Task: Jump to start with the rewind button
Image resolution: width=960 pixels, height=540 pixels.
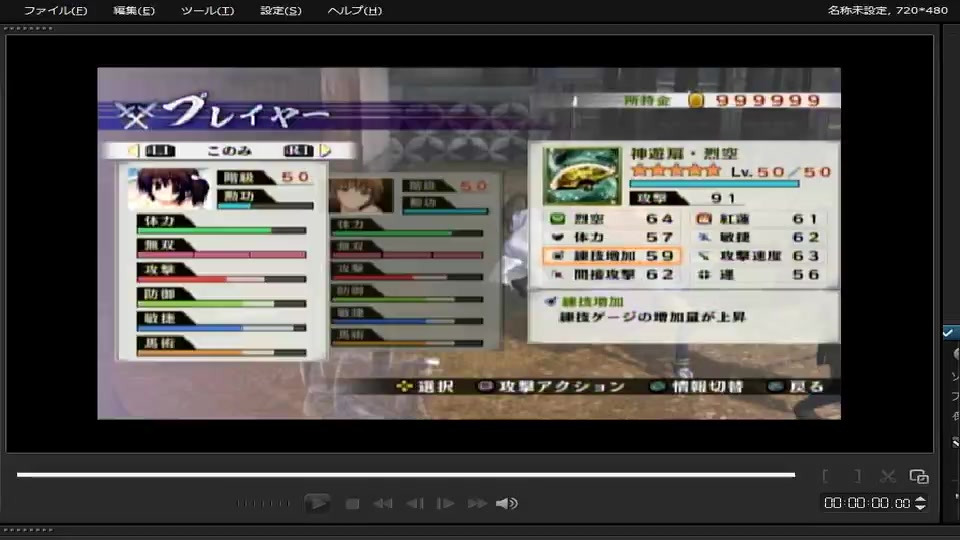Action: tap(383, 504)
